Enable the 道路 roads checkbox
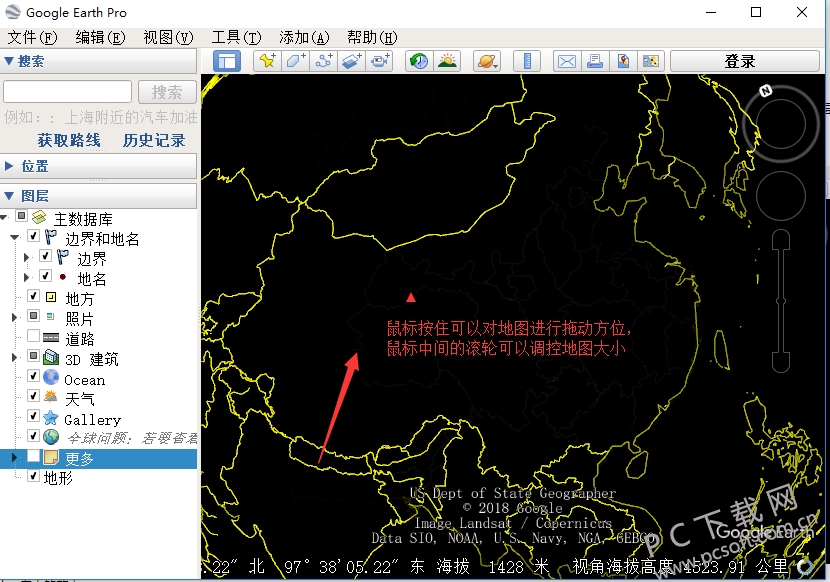830x582 pixels. (x=33, y=335)
